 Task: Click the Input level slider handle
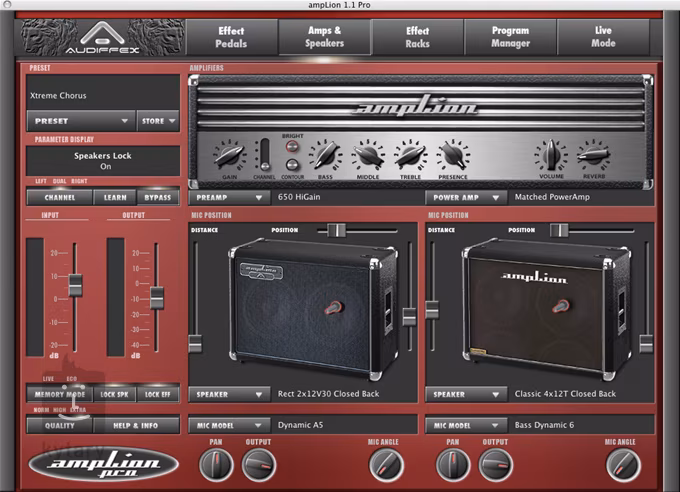[74, 288]
